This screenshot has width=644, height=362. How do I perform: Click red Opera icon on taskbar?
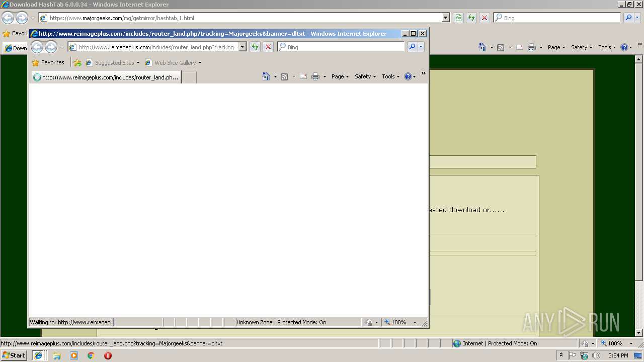coord(108,355)
